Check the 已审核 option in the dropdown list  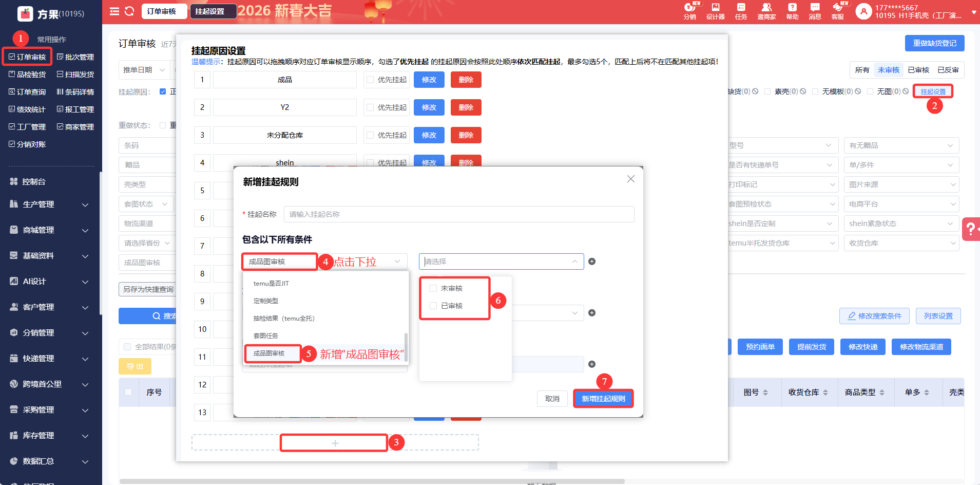pos(433,306)
